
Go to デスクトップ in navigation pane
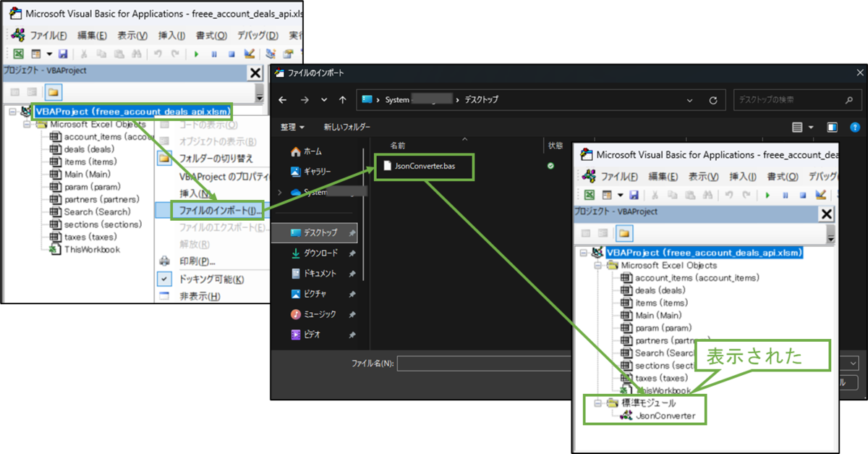click(314, 233)
